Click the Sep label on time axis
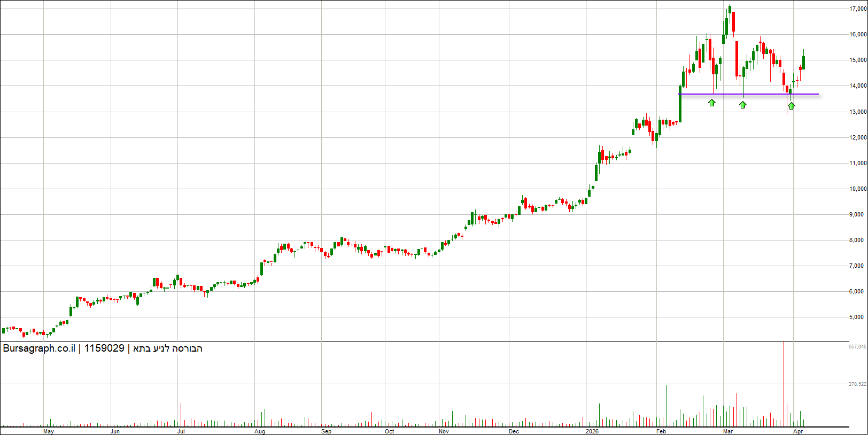Image resolution: width=868 pixels, height=435 pixels. [x=326, y=431]
